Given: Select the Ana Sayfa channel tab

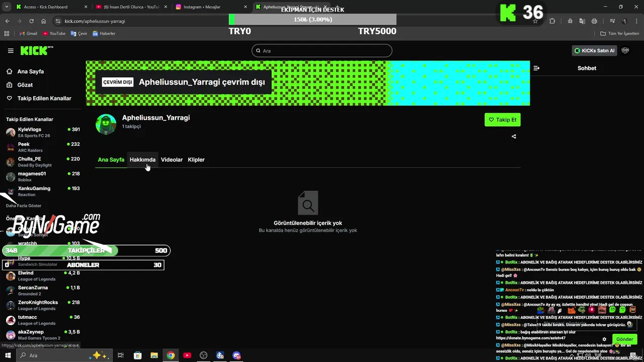Looking at the screenshot, I should tap(111, 159).
